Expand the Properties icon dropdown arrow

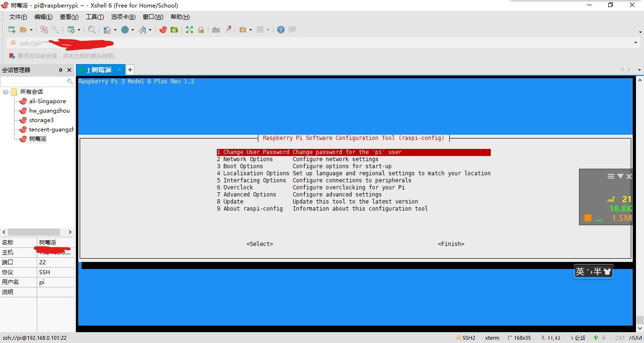tap(79, 30)
